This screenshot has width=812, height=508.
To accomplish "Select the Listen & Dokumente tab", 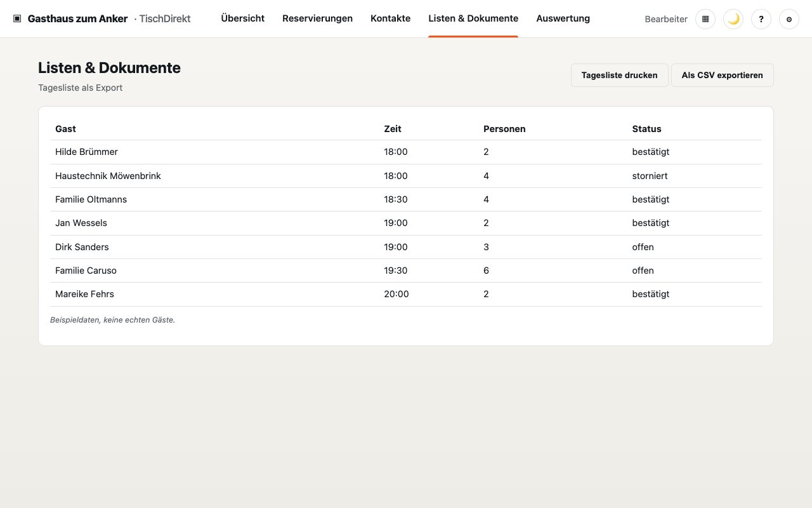I will coord(473,18).
